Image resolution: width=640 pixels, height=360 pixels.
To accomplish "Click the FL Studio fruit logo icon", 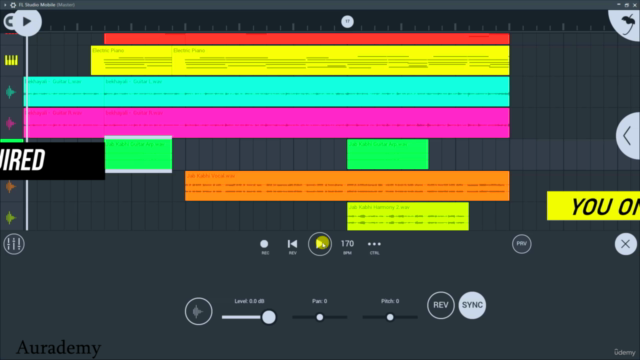I will click(627, 24).
